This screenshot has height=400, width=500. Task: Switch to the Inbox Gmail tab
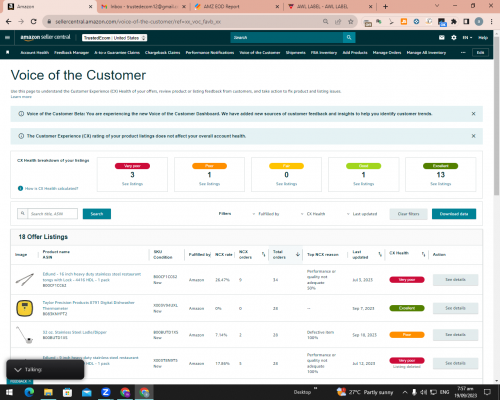pos(144,6)
